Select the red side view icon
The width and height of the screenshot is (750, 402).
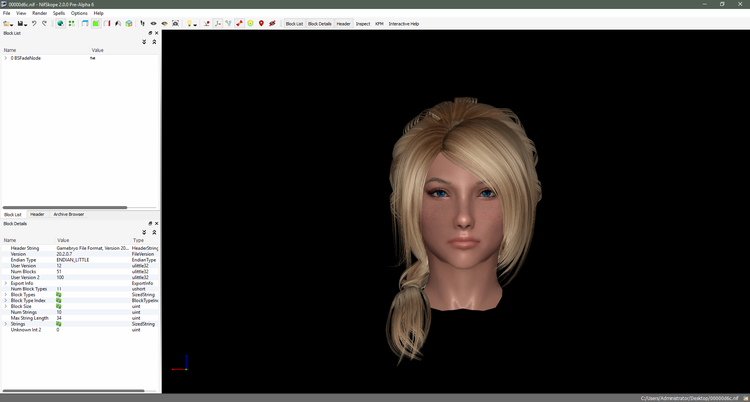[107, 23]
